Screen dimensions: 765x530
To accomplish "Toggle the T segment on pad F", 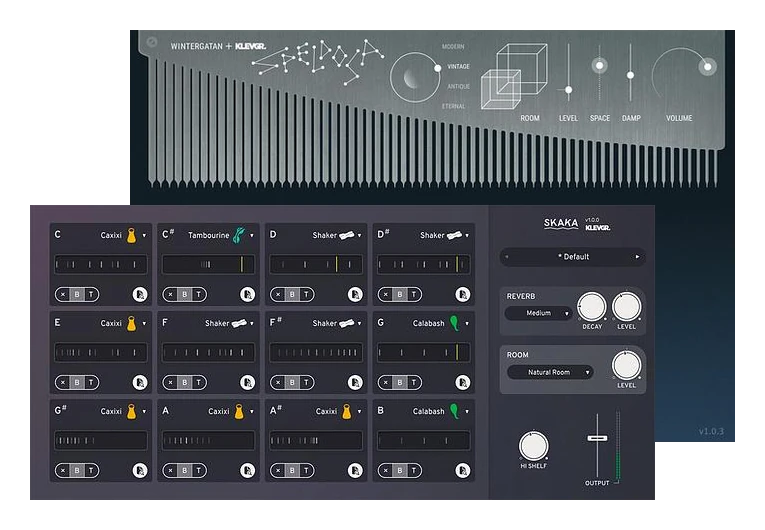I will tap(199, 382).
